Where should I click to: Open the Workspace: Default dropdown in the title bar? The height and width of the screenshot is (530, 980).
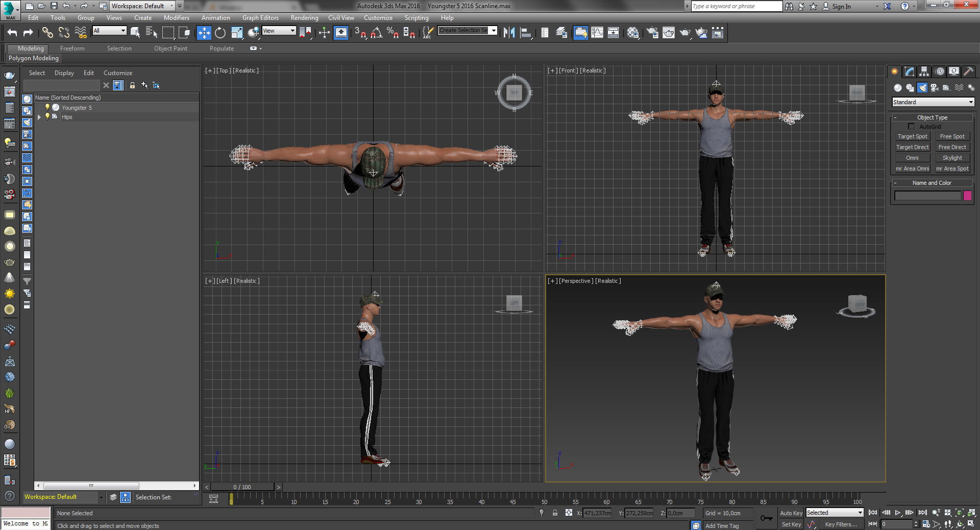(x=142, y=6)
